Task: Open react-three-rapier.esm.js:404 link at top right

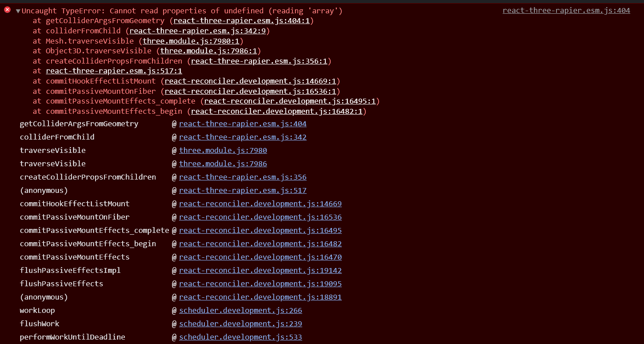Action: 566,10
